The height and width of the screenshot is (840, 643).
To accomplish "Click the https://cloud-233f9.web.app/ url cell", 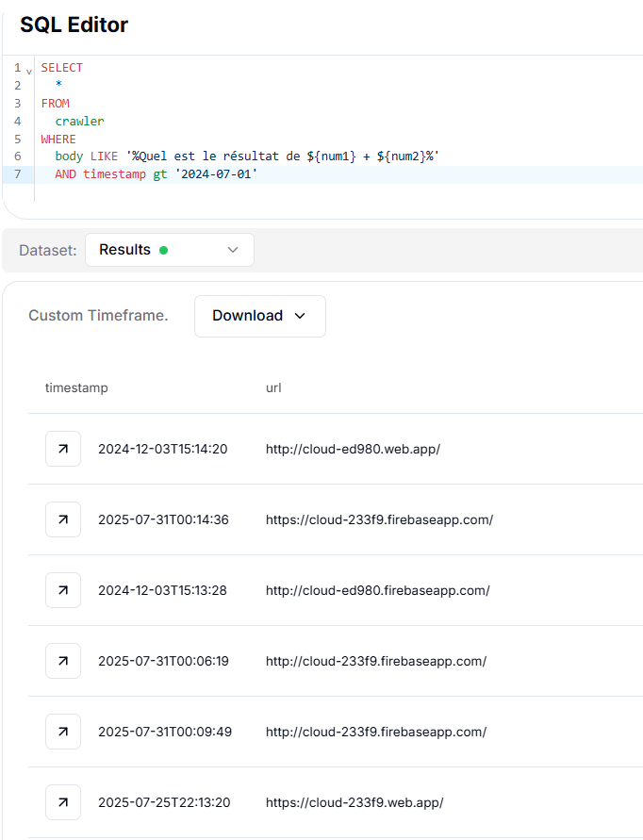I will pos(354,802).
